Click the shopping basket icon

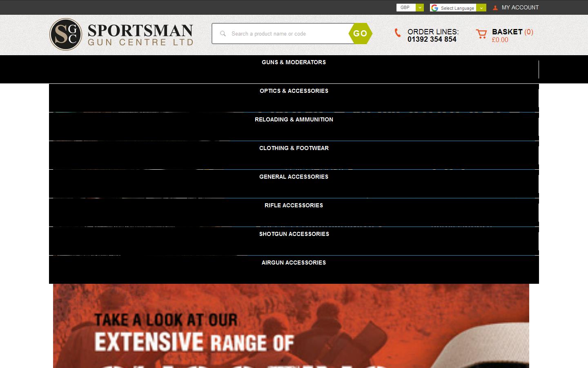coord(481,34)
